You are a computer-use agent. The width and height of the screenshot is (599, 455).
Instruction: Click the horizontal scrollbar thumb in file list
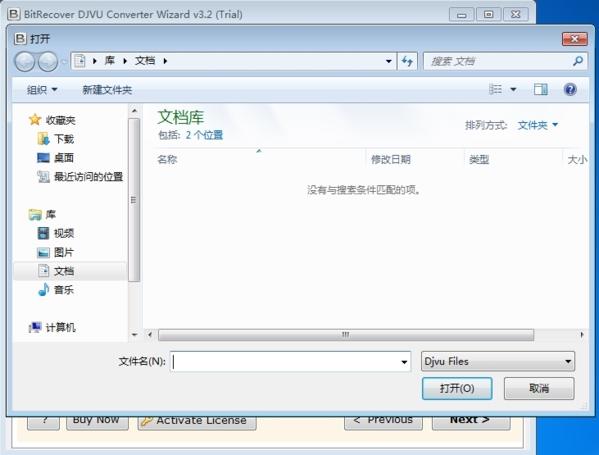(346, 335)
